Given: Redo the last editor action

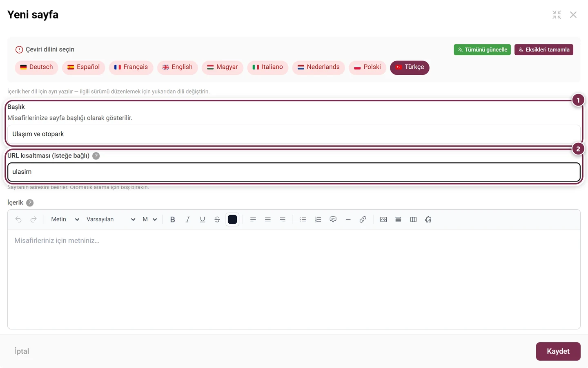Looking at the screenshot, I should coord(33,220).
